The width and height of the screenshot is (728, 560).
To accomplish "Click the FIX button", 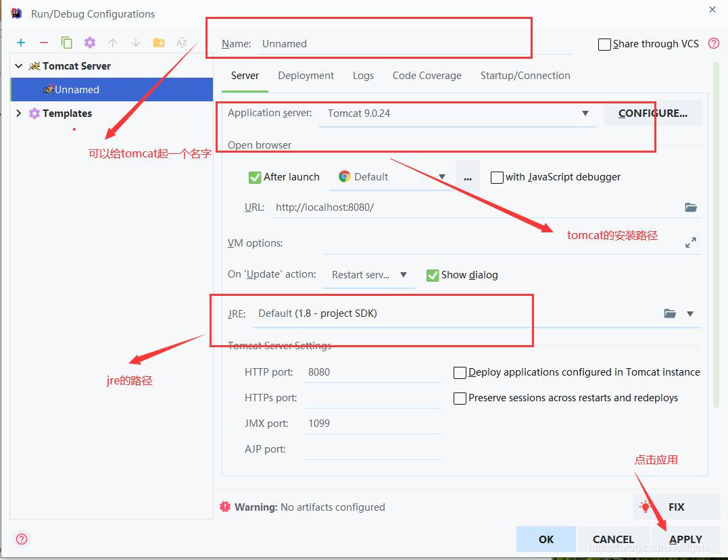I will (x=676, y=507).
